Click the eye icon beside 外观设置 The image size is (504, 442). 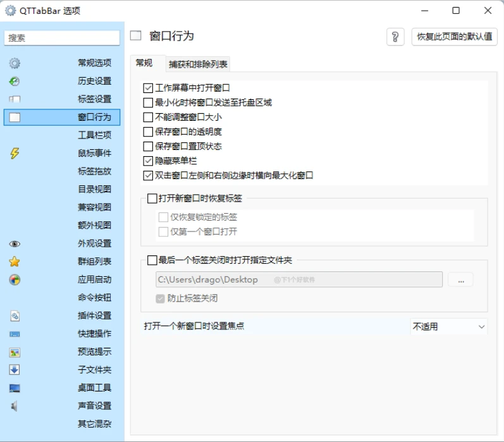15,243
